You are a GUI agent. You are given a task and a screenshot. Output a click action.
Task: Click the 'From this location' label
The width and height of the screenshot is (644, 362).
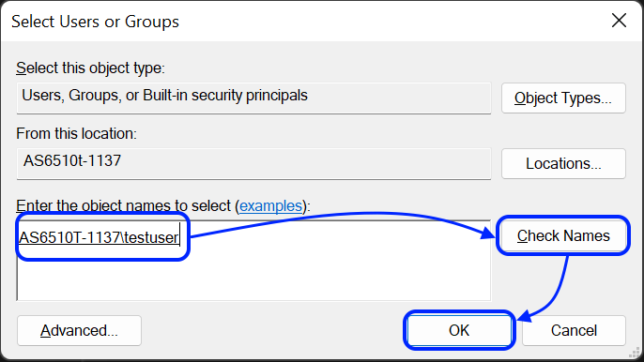coord(76,134)
